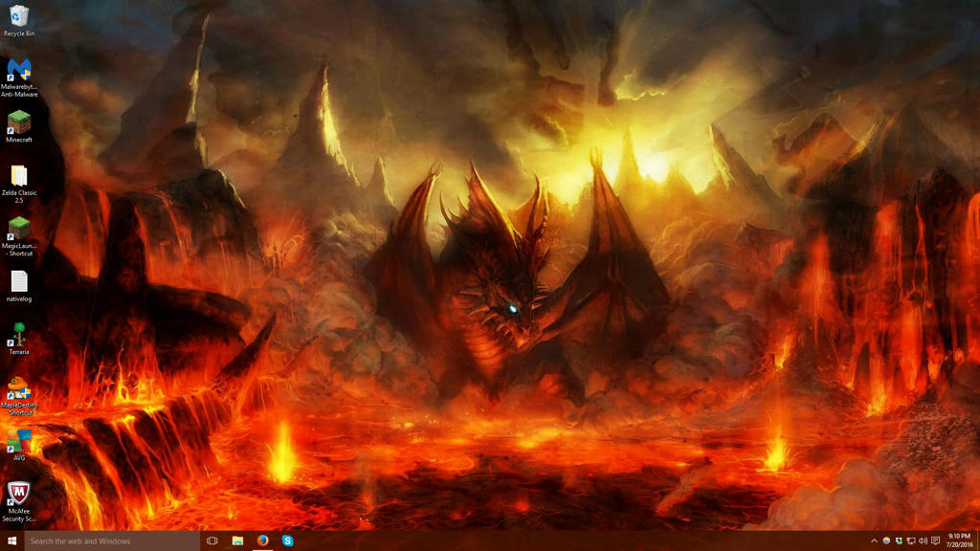Open the clock and date flyout
The width and height of the screenshot is (980, 551).
point(959,541)
